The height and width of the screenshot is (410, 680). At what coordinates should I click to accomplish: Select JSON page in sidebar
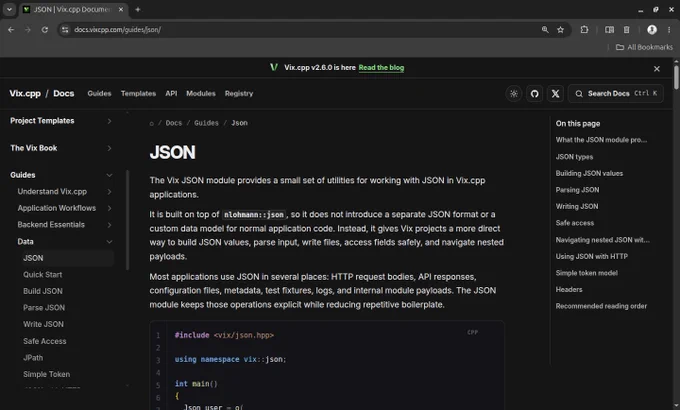pos(68,258)
